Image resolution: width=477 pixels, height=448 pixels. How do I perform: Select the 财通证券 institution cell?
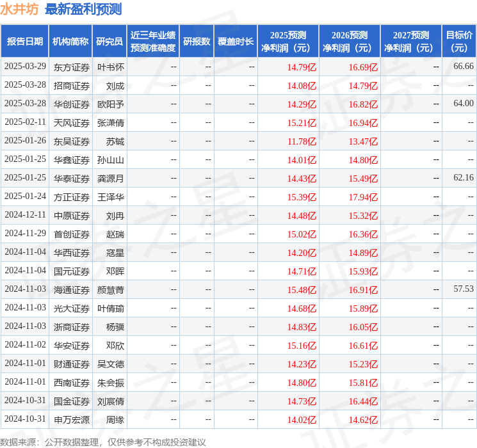(x=72, y=364)
